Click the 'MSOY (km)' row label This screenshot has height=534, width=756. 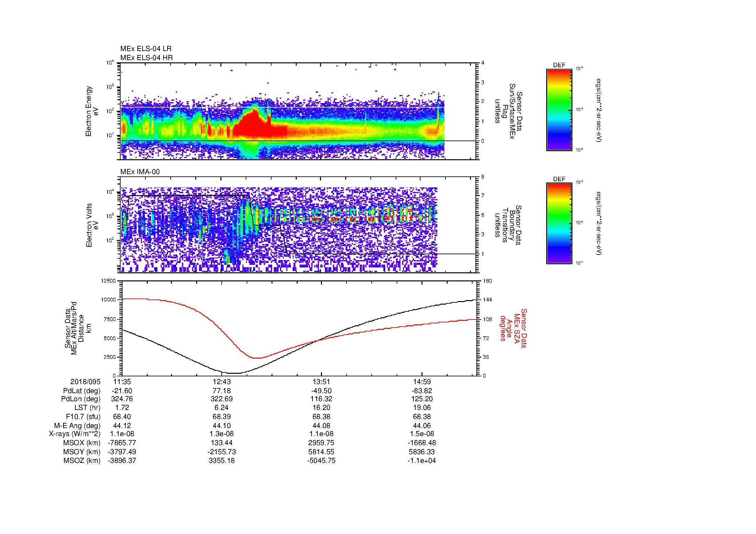(x=82, y=452)
